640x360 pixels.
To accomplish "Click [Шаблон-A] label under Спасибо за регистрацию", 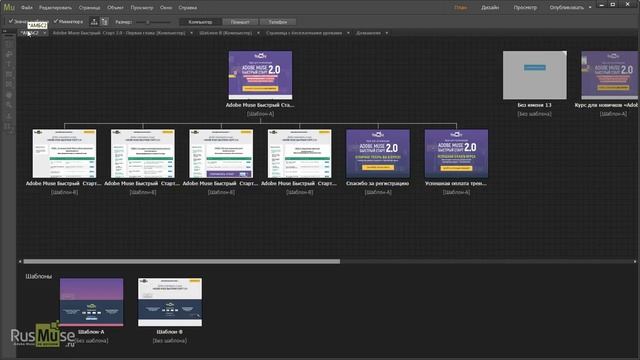I will [378, 192].
